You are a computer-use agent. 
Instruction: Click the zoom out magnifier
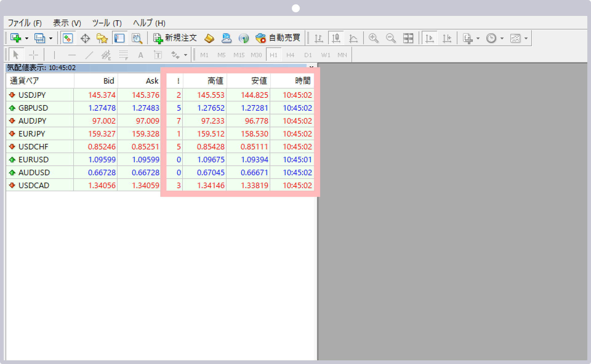coord(391,38)
